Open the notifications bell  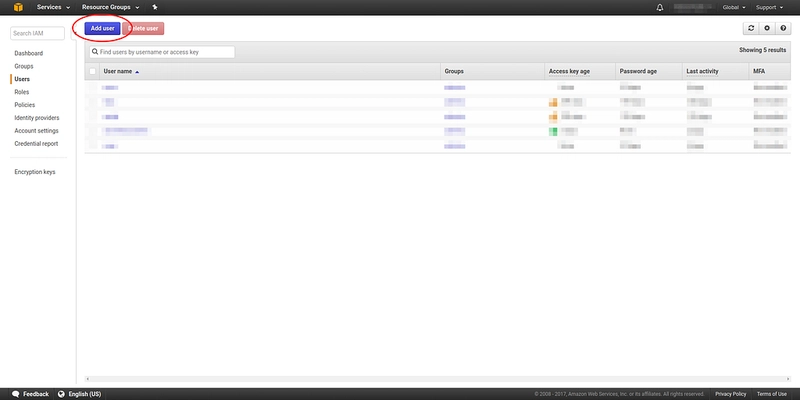(x=659, y=7)
